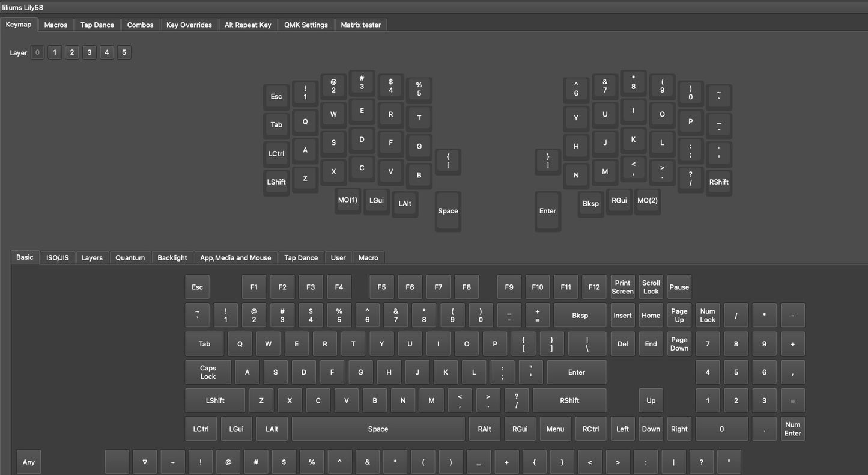Click the Esc key in the Lily58 keymap
868x475 pixels.
(276, 96)
